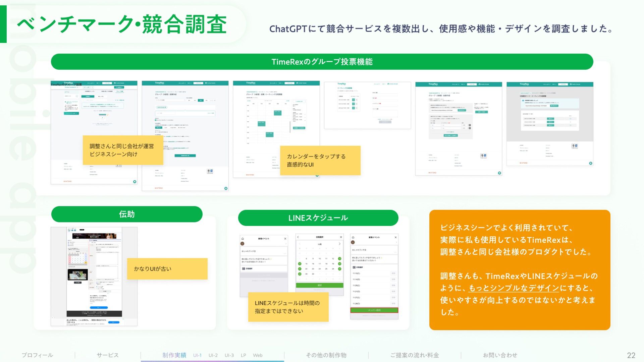Click the sticky note かなりUIが古い
This screenshot has width=644, height=362.
[x=167, y=269]
